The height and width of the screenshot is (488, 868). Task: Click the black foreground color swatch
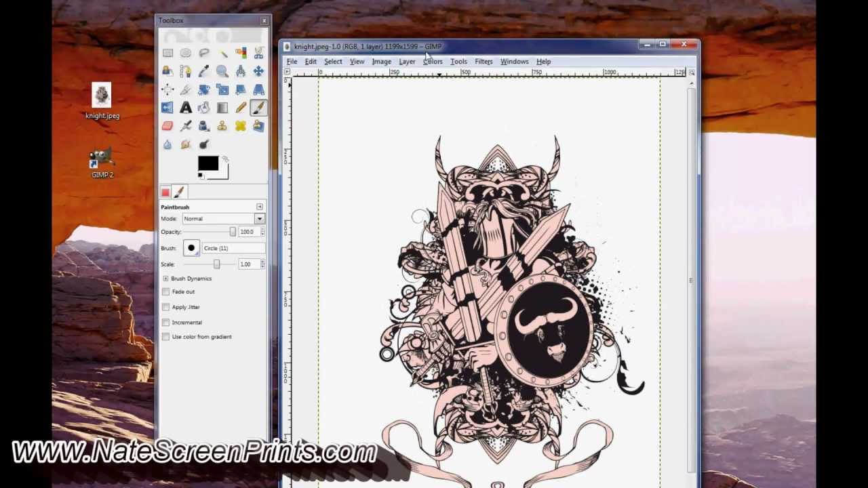208,163
